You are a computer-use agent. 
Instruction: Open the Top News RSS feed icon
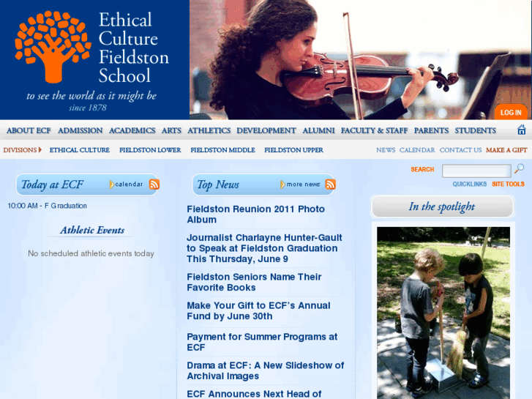[x=330, y=184]
